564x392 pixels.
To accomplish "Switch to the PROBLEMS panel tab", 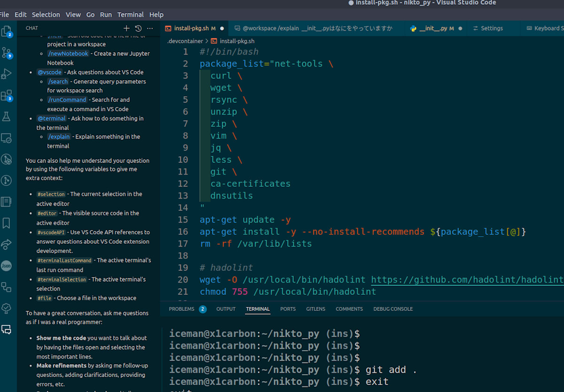I will point(188,309).
